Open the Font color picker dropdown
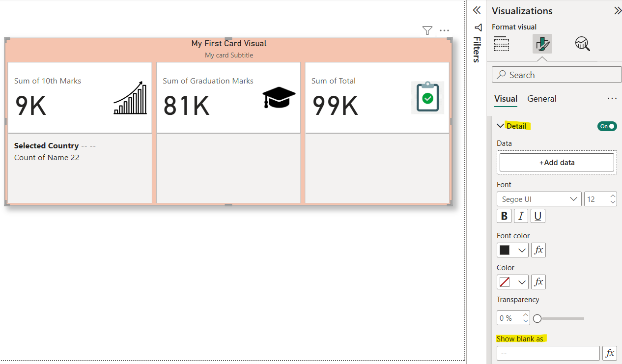Image resolution: width=622 pixels, height=364 pixels. coord(512,250)
